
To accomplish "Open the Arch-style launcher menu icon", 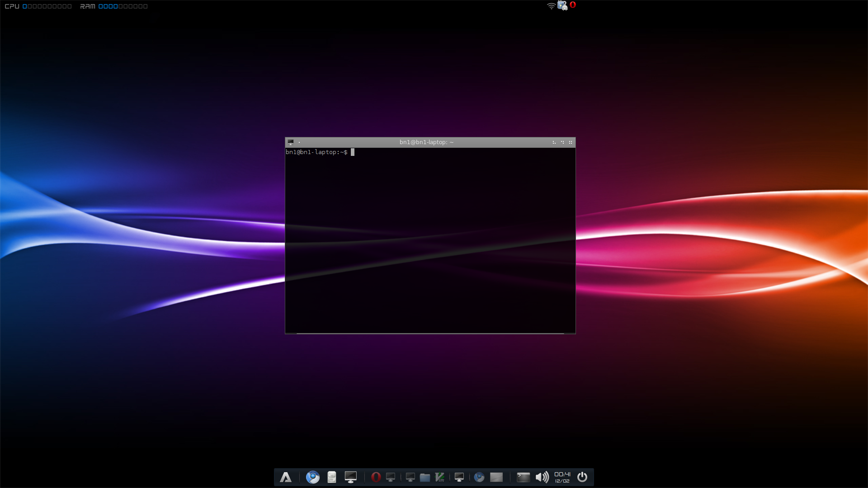I will (x=286, y=477).
